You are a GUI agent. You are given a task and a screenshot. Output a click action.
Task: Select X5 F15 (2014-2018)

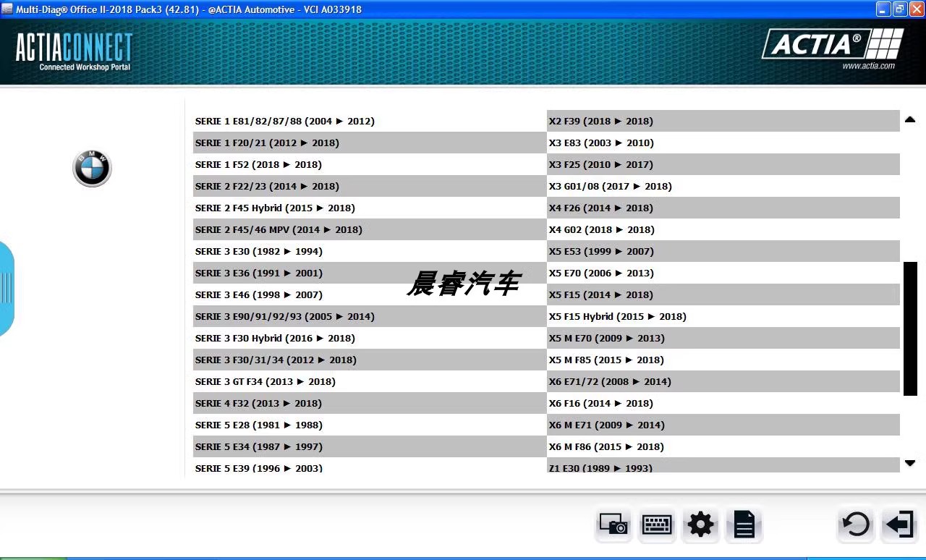[x=723, y=294]
